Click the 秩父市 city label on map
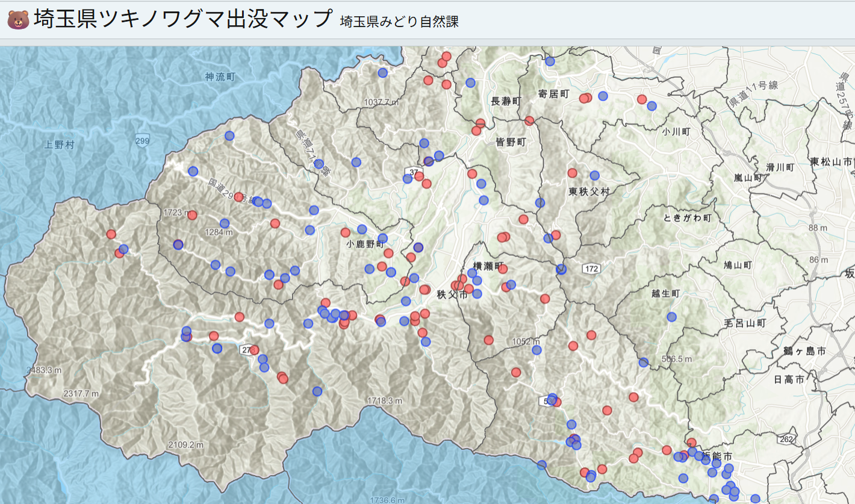The height and width of the screenshot is (504, 855). pos(452,294)
